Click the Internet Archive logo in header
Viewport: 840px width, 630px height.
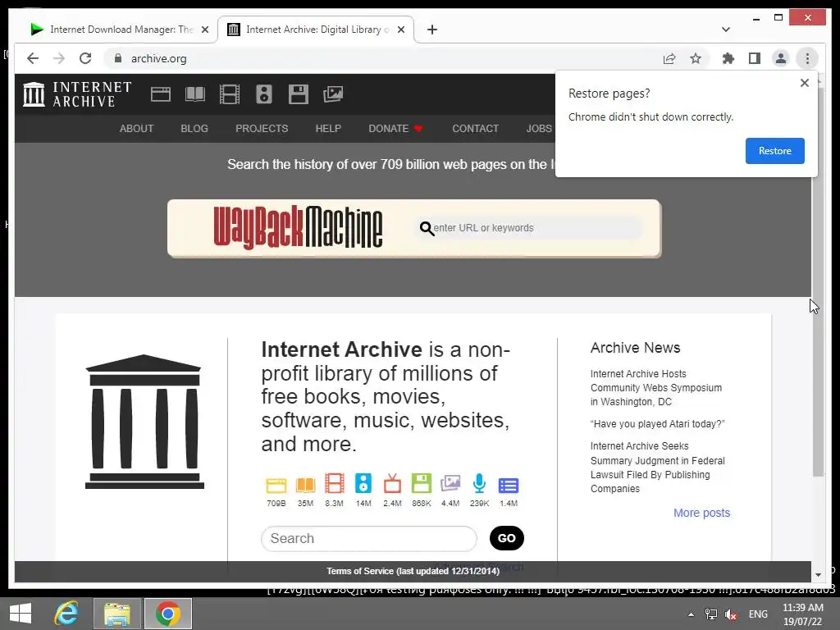click(x=77, y=94)
